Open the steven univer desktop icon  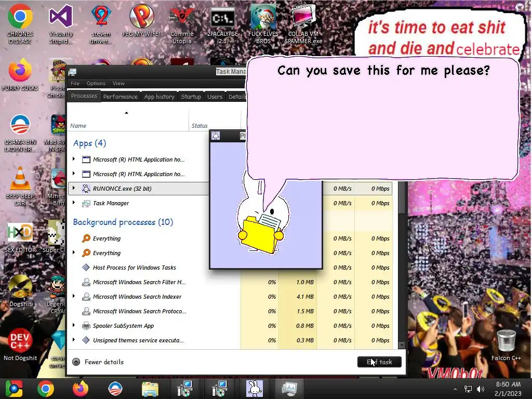[x=101, y=24]
